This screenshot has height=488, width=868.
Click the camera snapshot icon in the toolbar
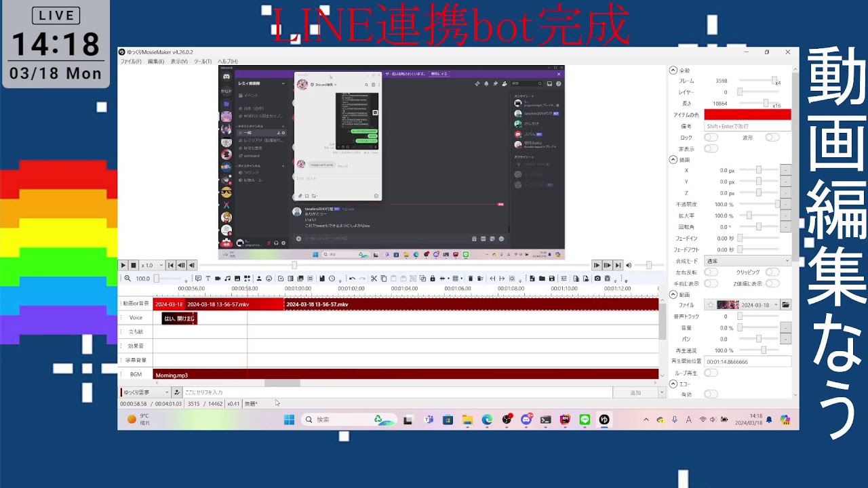coord(597,279)
